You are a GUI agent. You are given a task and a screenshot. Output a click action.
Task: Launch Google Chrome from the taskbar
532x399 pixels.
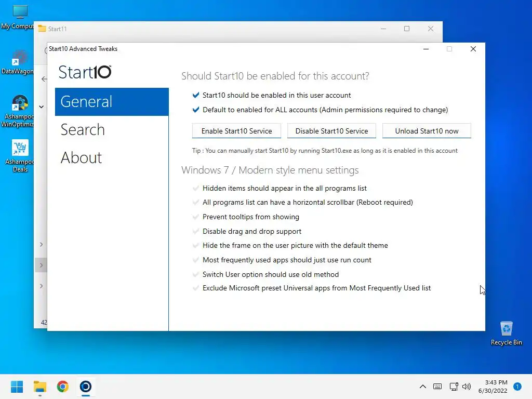pyautogui.click(x=63, y=387)
